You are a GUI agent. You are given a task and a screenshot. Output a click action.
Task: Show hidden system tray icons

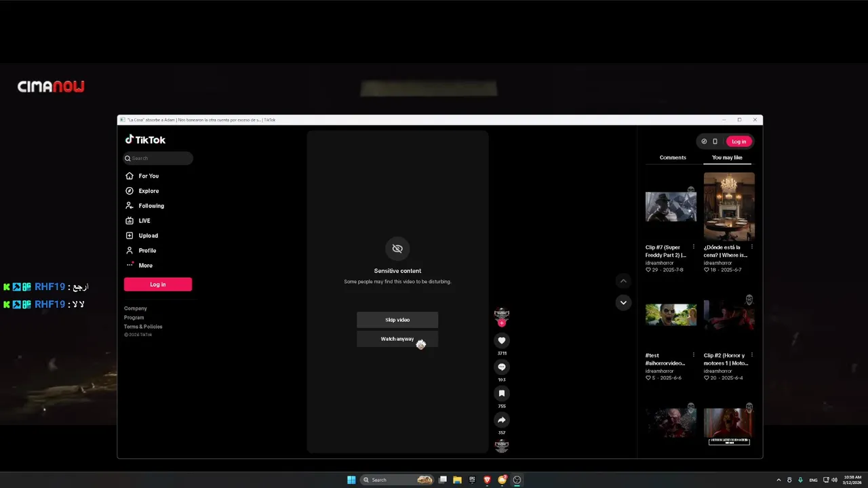point(778,480)
